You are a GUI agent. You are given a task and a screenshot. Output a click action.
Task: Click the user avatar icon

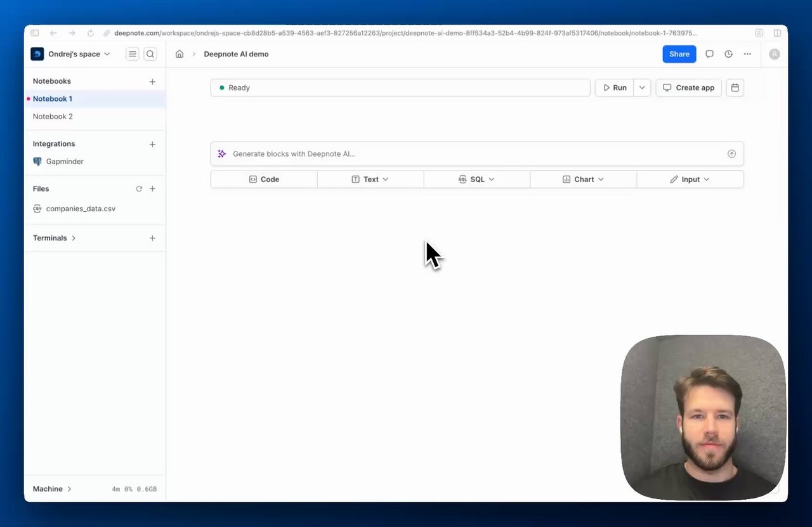(x=775, y=54)
